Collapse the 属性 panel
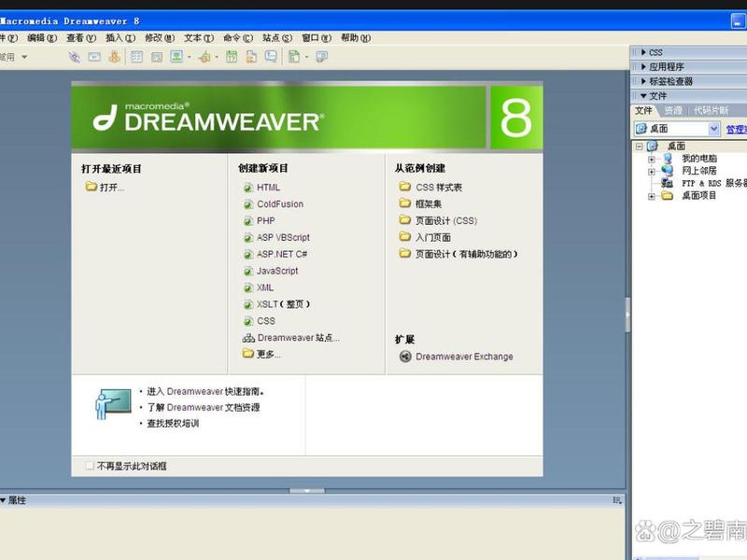This screenshot has width=747, height=560. pos(3,500)
